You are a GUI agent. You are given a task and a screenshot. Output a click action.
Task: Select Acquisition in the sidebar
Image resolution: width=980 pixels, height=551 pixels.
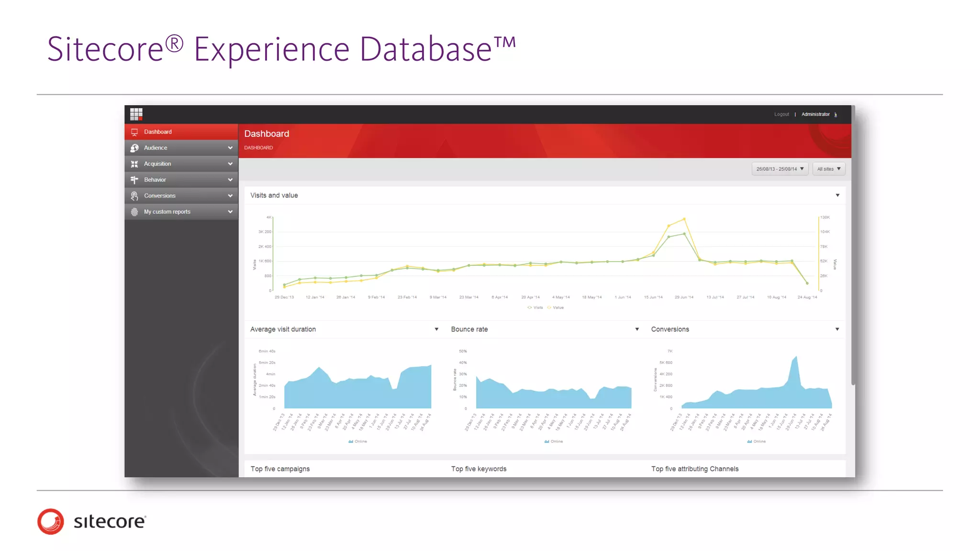[x=181, y=164]
